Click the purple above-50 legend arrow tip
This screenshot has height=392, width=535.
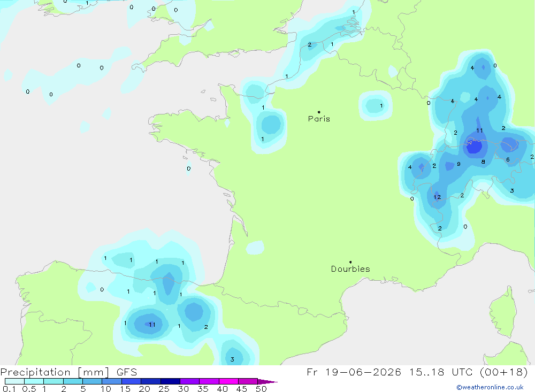click(268, 381)
